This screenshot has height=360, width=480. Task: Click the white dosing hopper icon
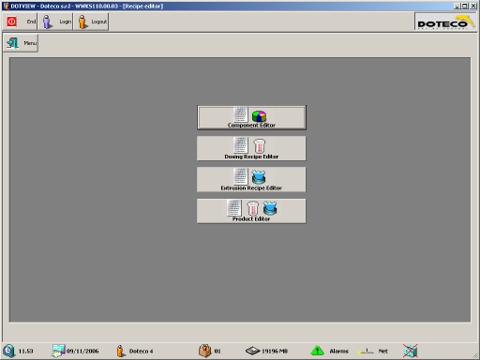pyautogui.click(x=259, y=146)
